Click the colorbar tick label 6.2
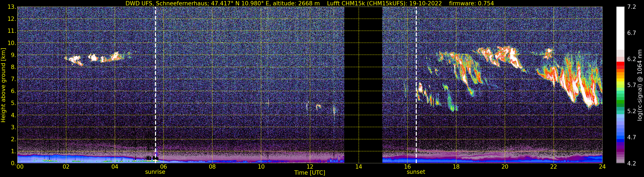This screenshot has width=644, height=177. click(632, 59)
